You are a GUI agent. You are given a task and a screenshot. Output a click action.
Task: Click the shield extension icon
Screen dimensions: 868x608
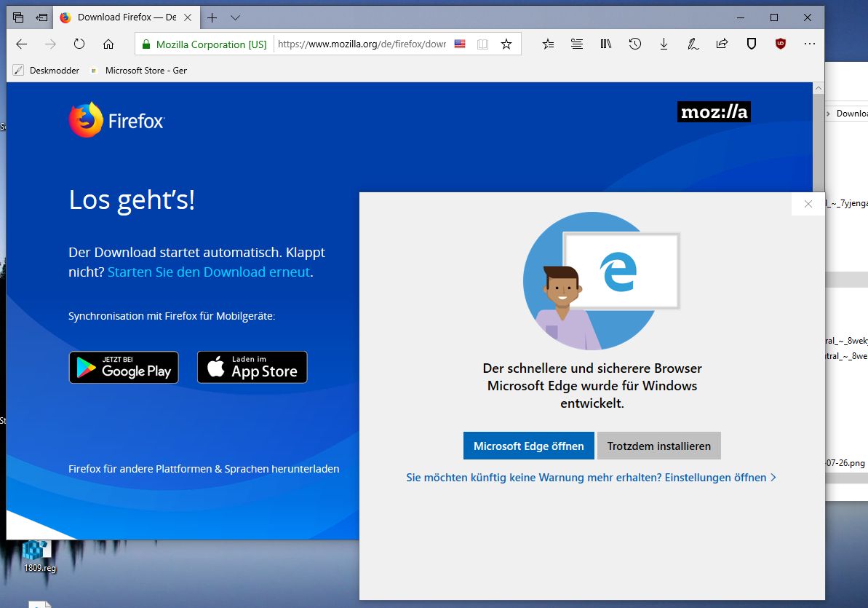coord(751,44)
